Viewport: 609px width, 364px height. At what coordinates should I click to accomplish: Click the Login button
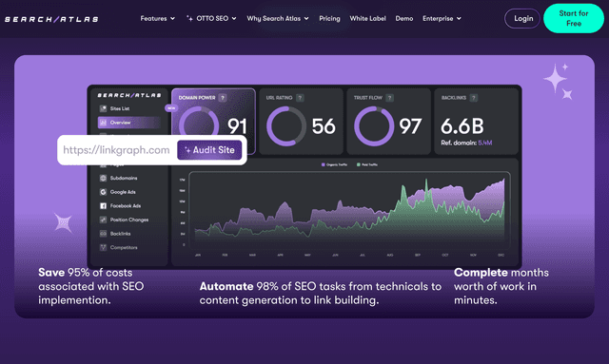[522, 18]
